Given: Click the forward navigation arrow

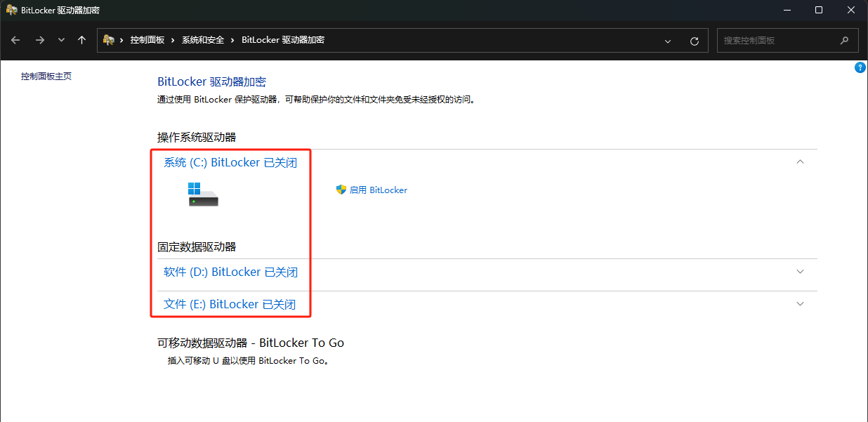Looking at the screenshot, I should coord(39,40).
